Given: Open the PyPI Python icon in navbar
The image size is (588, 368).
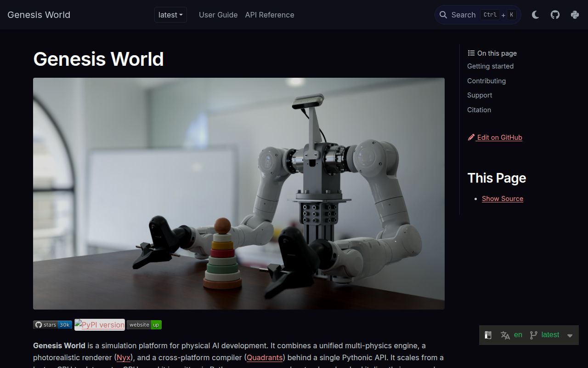Looking at the screenshot, I should coord(575,15).
